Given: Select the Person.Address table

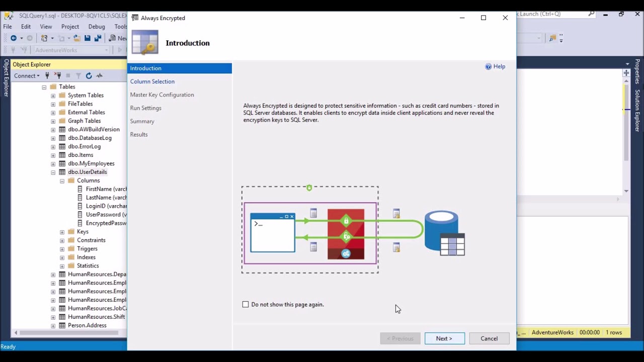Looking at the screenshot, I should 87,326.
